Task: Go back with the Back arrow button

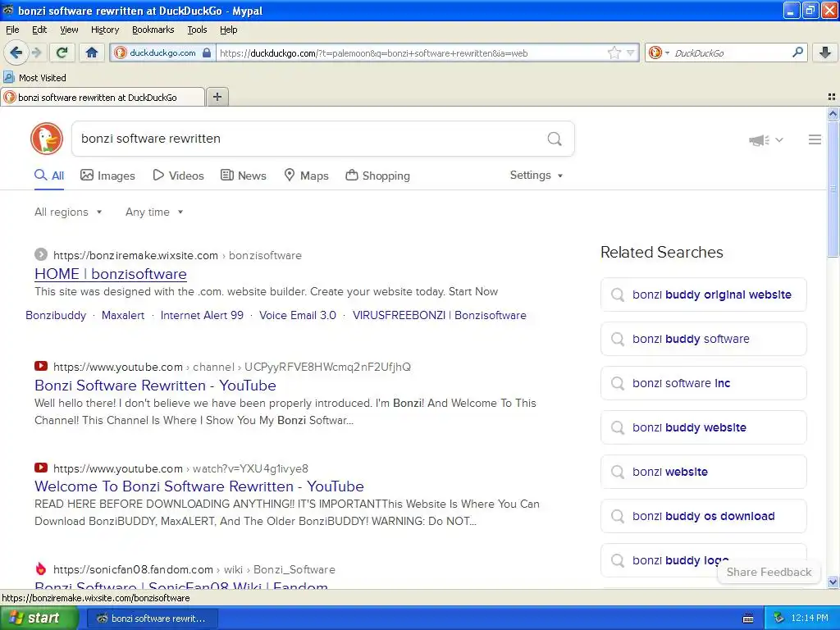Action: pyautogui.click(x=15, y=52)
